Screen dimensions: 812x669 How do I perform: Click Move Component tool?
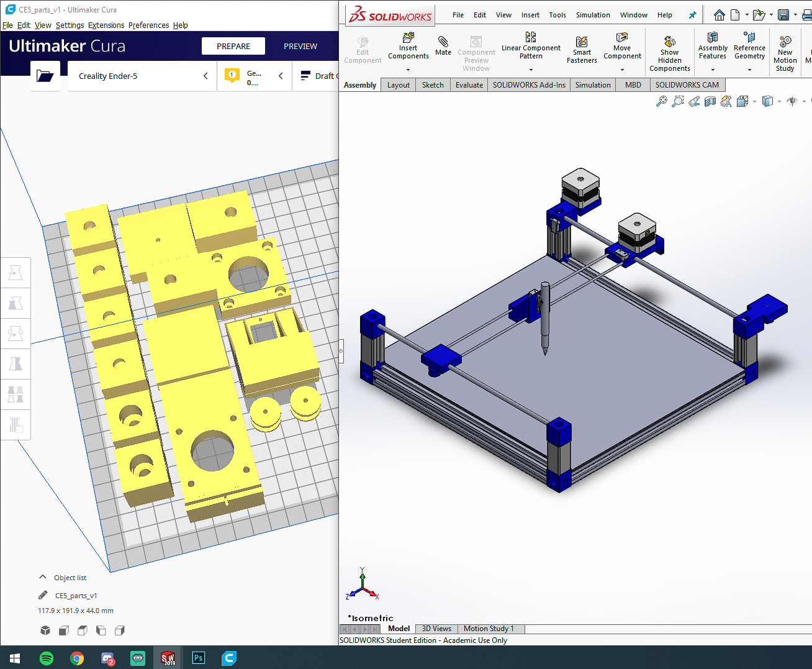[x=622, y=46]
